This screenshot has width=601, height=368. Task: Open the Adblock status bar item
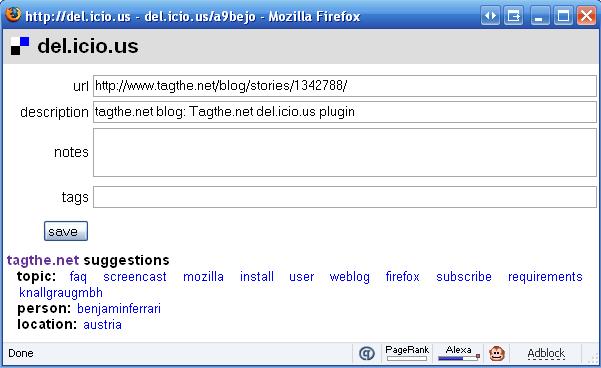coord(546,353)
